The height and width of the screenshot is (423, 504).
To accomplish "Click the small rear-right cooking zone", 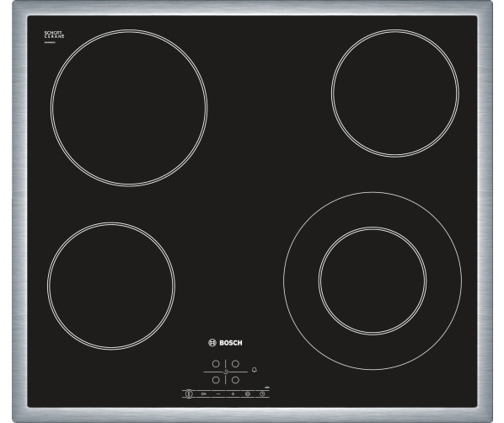I will (x=395, y=94).
